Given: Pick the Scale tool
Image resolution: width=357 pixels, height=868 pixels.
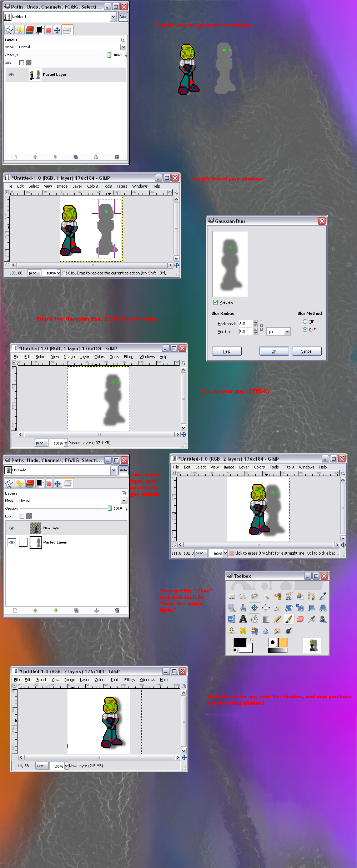Looking at the screenshot, I should click(300, 607).
